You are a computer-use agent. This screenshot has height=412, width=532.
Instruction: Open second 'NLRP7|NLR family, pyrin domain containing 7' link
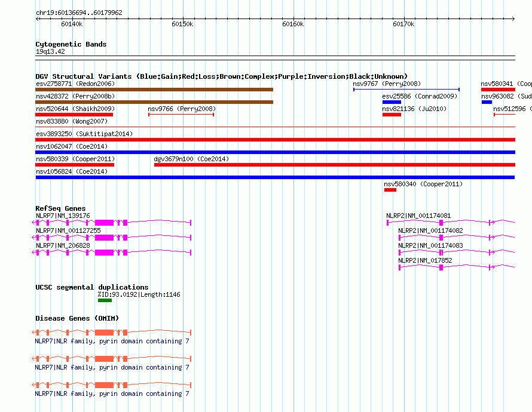(112, 367)
